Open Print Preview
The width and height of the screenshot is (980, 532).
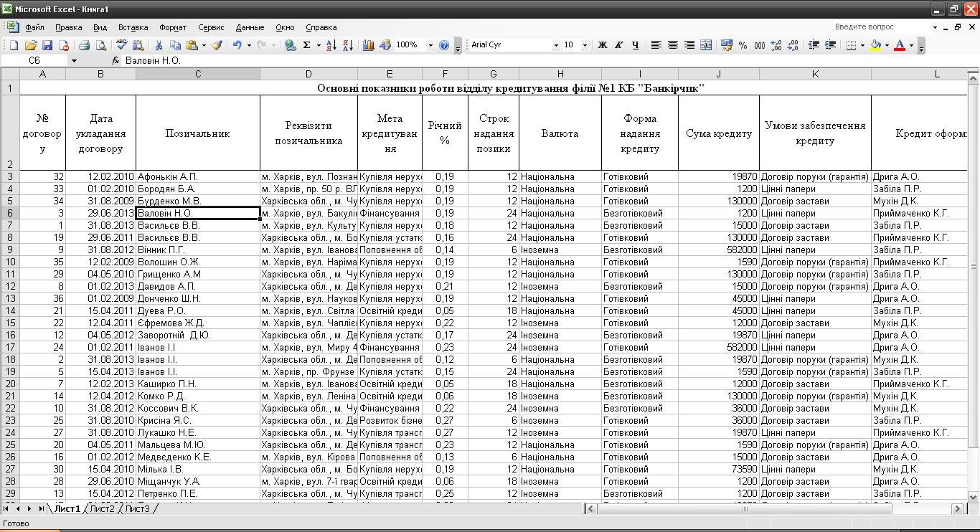click(101, 45)
